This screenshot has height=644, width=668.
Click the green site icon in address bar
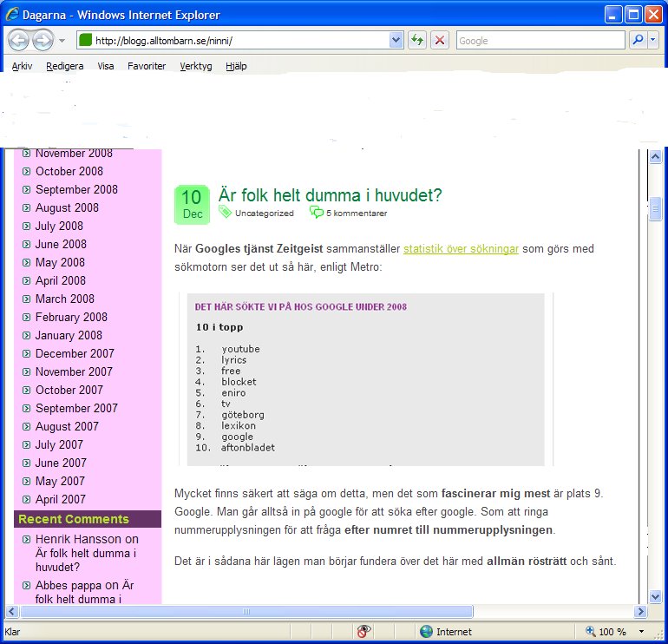click(86, 40)
